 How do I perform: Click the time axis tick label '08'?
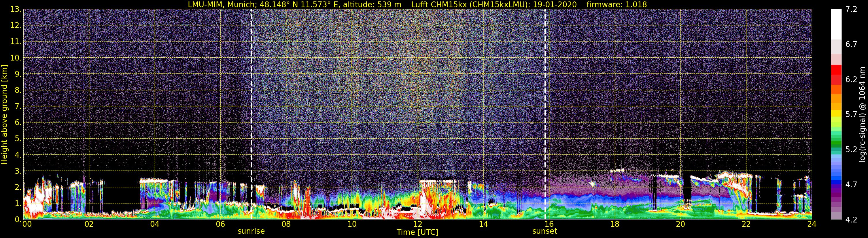pos(286,224)
